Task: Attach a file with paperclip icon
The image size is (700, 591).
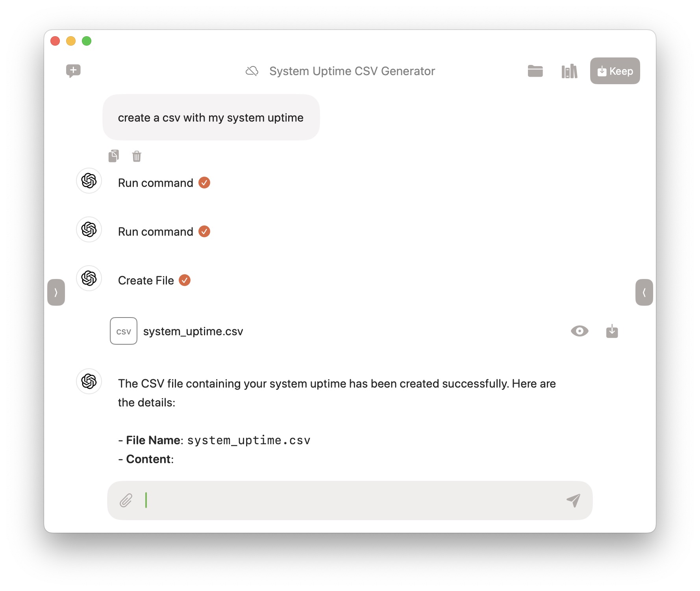Action: [126, 501]
